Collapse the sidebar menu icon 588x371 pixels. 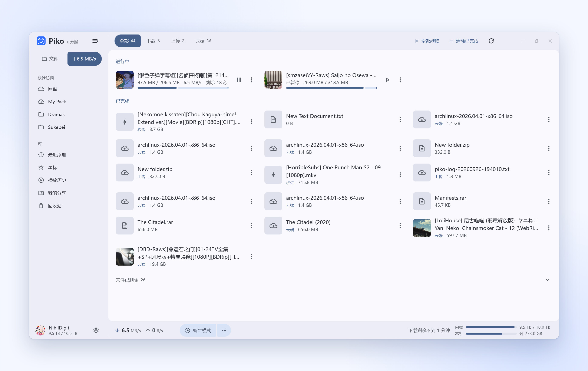tap(95, 41)
